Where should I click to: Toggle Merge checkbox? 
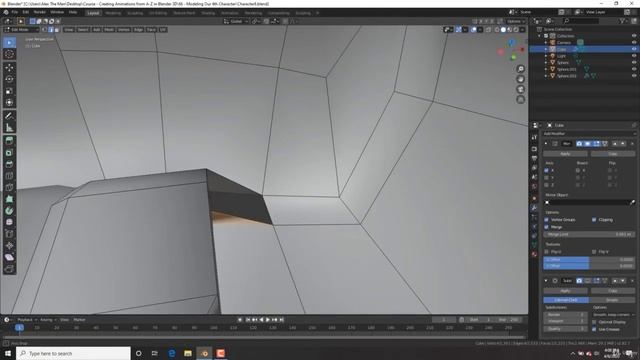pos(547,227)
